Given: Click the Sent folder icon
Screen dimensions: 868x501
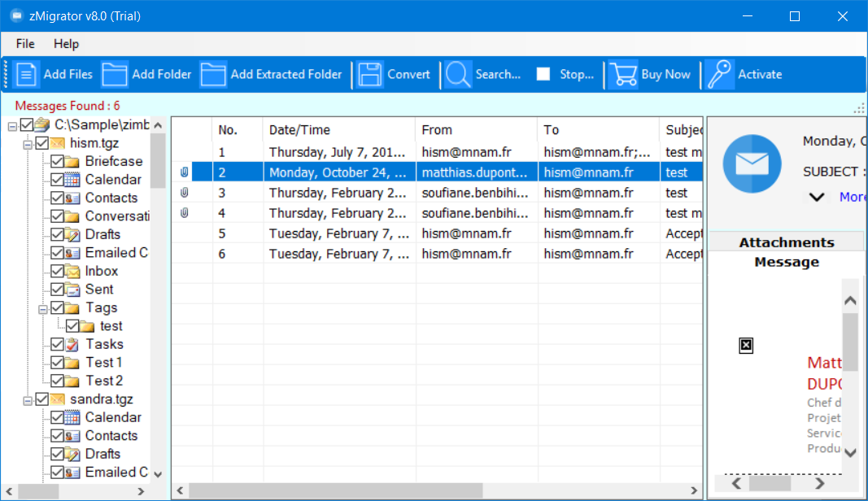Looking at the screenshot, I should tap(72, 290).
